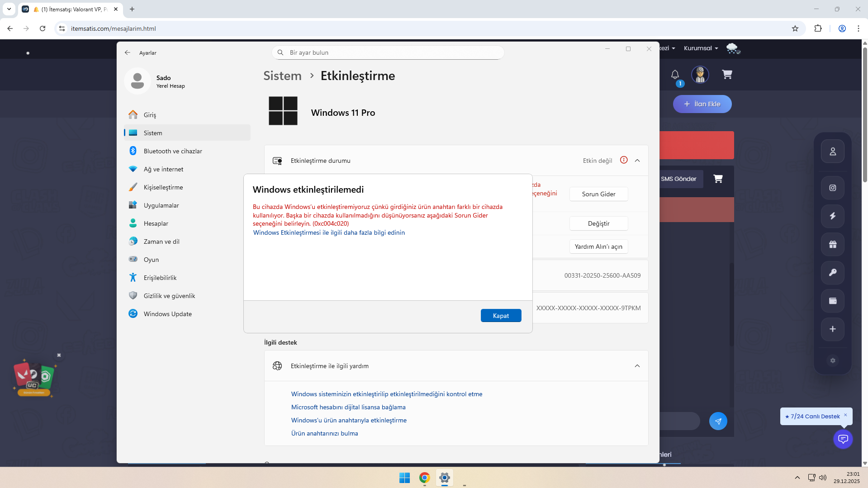Open the Kurumsal dropdown menu
868x488 pixels.
[701, 48]
